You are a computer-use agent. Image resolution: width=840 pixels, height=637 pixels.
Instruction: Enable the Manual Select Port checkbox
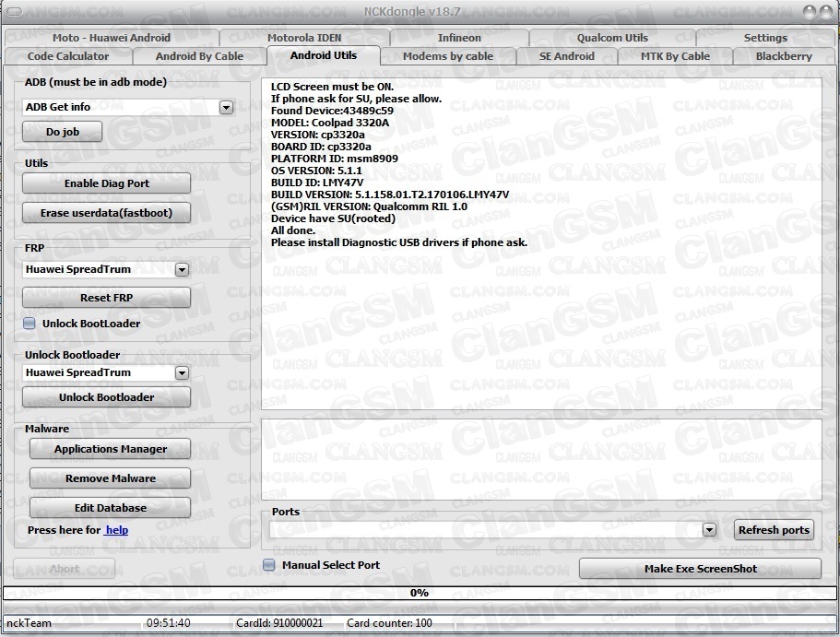tap(269, 565)
